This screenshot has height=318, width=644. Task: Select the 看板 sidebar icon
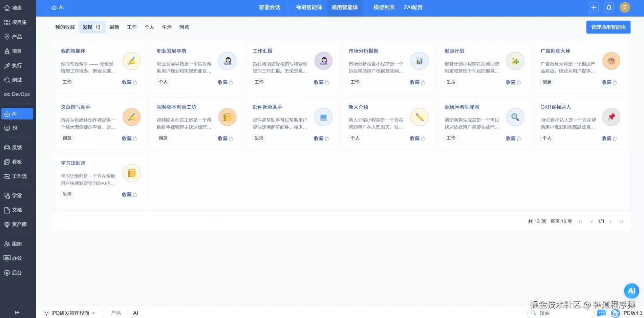(14, 162)
